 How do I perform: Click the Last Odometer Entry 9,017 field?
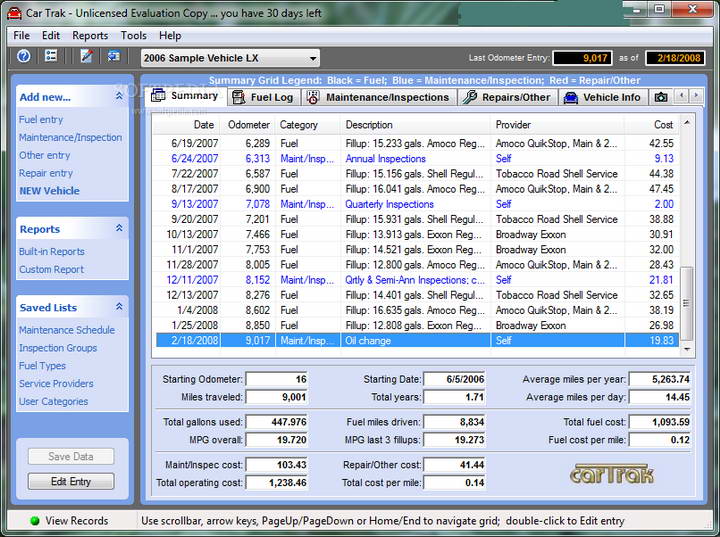click(x=583, y=58)
